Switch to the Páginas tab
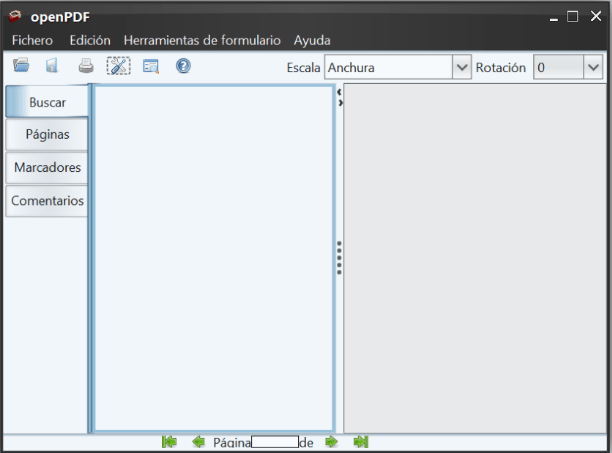Screen dimensions: 612x453 (x=47, y=135)
